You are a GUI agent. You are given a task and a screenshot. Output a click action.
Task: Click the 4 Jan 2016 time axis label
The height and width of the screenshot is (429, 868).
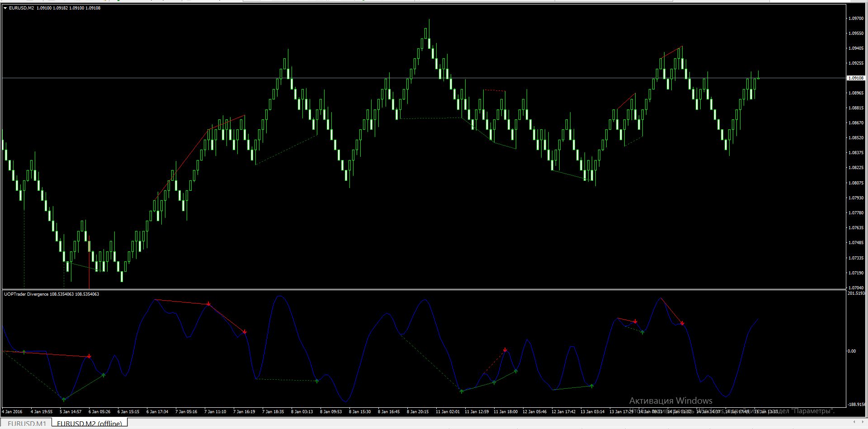(x=12, y=412)
